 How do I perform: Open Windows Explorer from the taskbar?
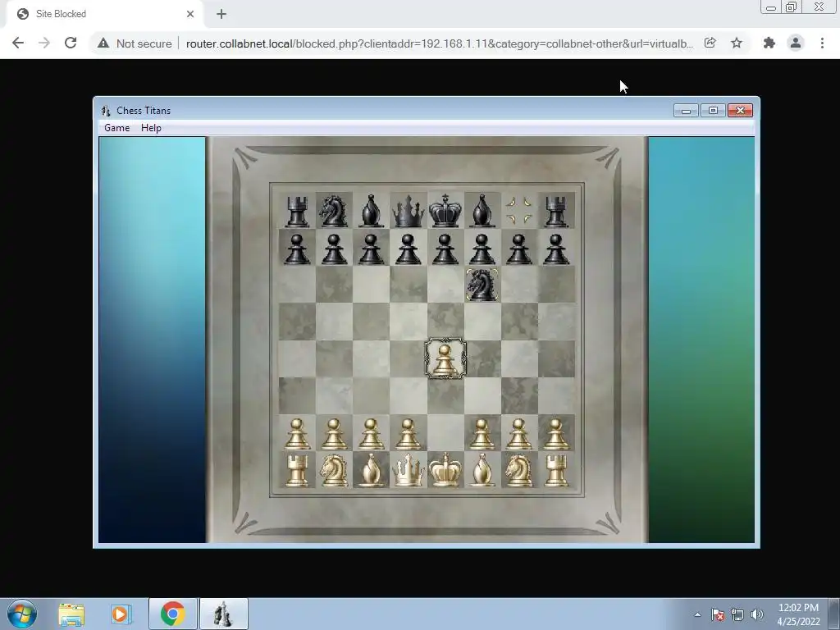click(x=71, y=614)
